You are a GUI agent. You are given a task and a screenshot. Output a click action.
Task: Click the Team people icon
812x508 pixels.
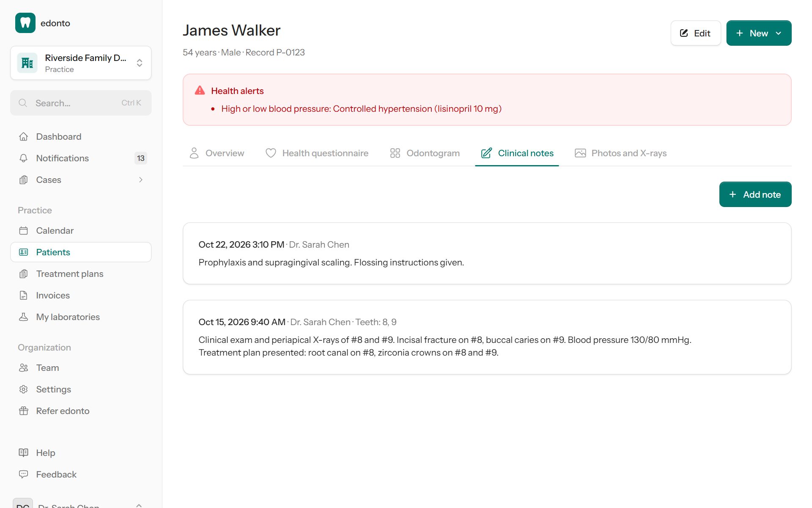(24, 368)
